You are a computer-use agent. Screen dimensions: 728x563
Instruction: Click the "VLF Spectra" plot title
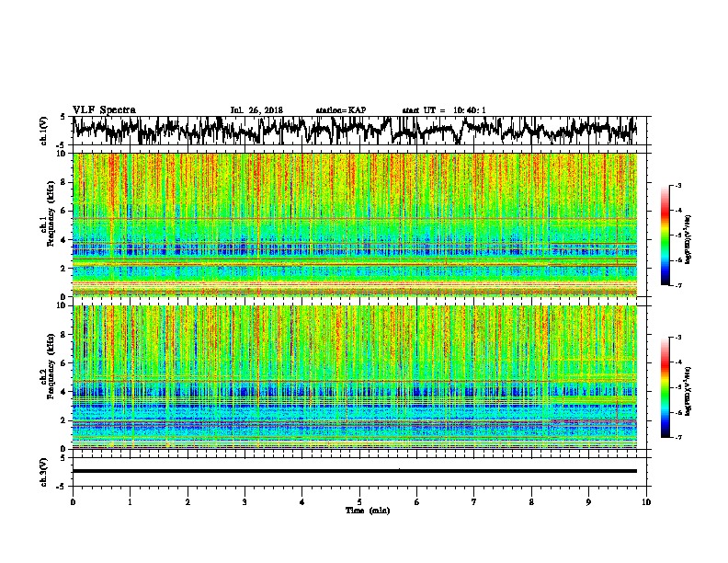(x=104, y=110)
